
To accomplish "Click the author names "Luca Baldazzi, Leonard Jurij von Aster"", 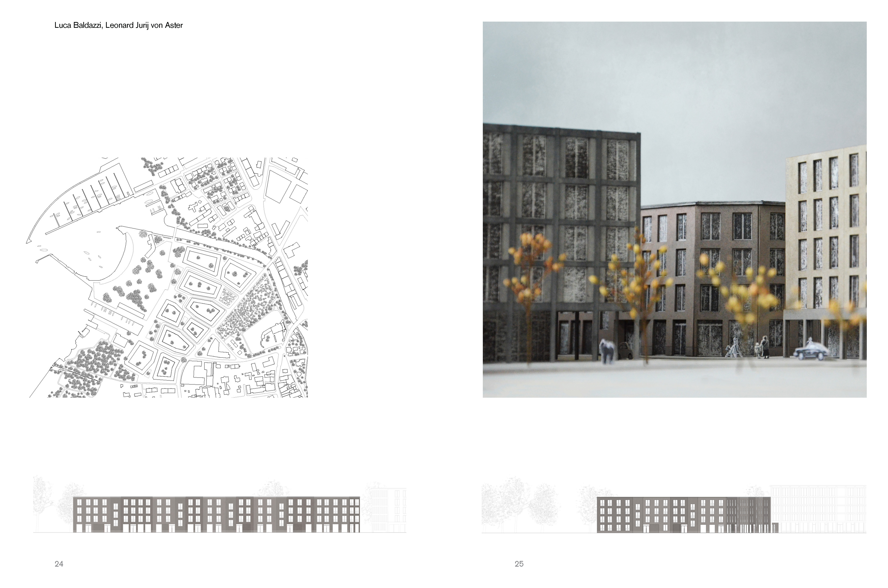I will tap(119, 26).
